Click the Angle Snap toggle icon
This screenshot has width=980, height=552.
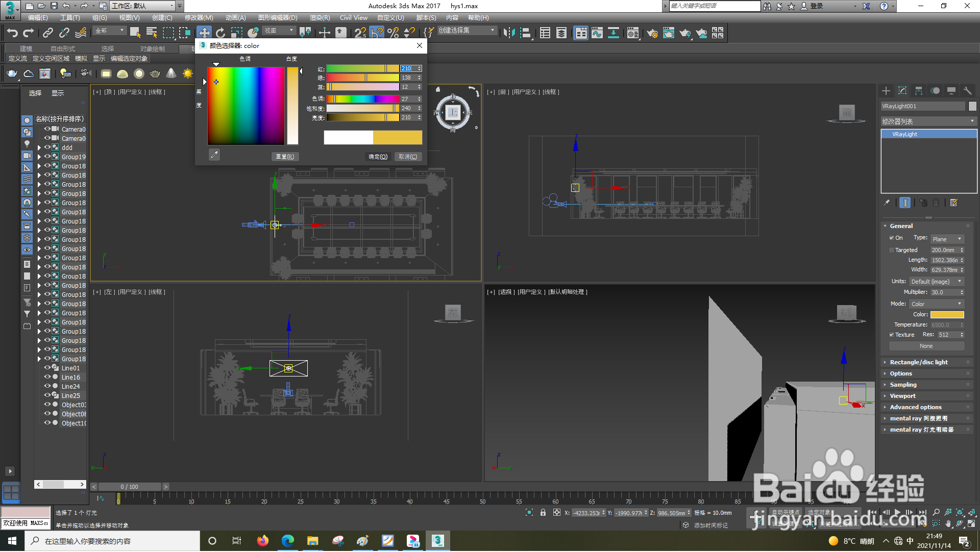pyautogui.click(x=377, y=33)
